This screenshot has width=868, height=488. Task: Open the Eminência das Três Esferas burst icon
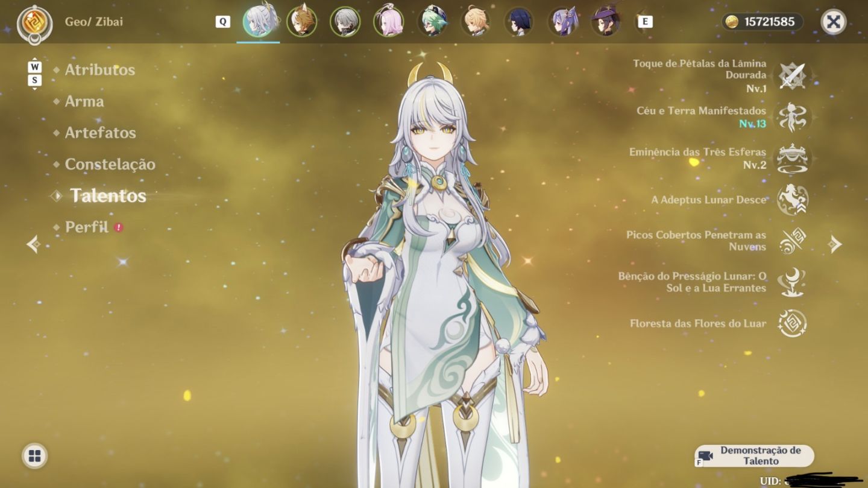792,159
